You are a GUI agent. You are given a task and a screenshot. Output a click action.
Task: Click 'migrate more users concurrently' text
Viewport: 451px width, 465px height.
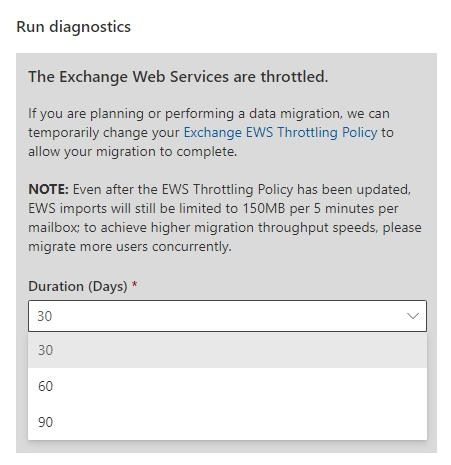tap(130, 247)
